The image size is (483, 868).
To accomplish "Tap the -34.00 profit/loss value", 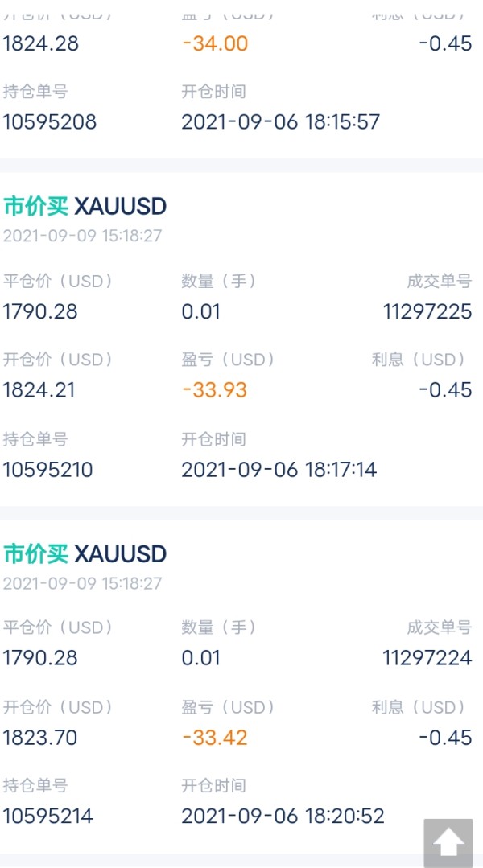I will (215, 43).
